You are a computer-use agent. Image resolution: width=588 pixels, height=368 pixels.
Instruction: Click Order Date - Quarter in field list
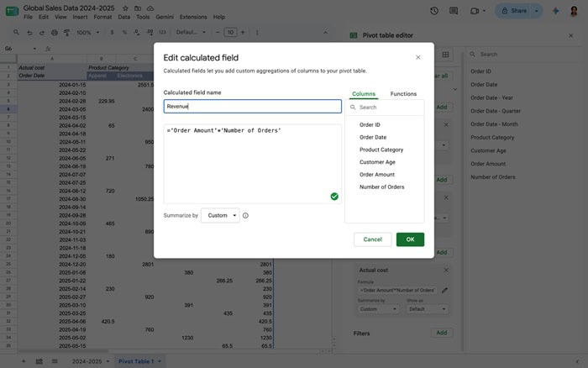coord(496,111)
